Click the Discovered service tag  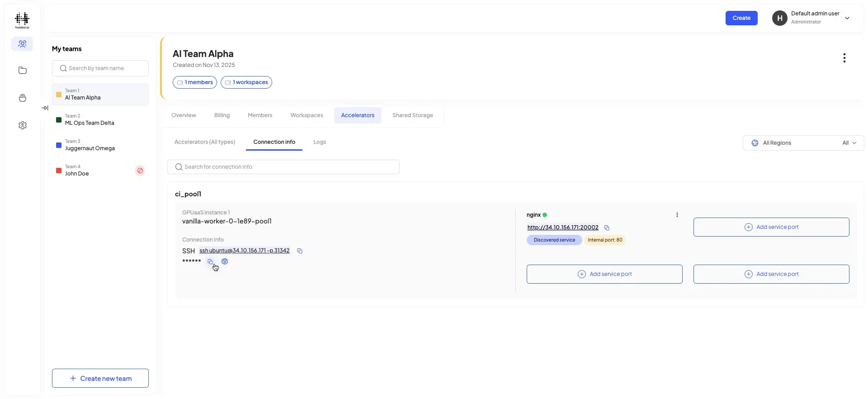pyautogui.click(x=554, y=240)
